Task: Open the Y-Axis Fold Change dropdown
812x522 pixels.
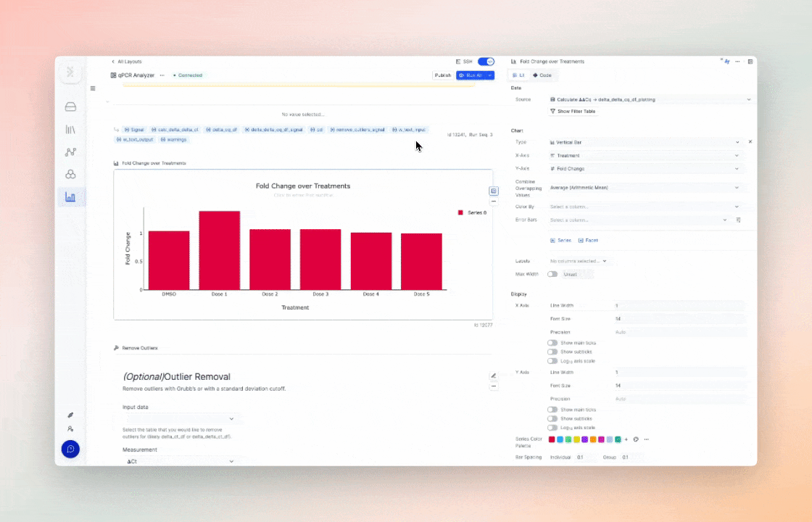Action: 645,169
